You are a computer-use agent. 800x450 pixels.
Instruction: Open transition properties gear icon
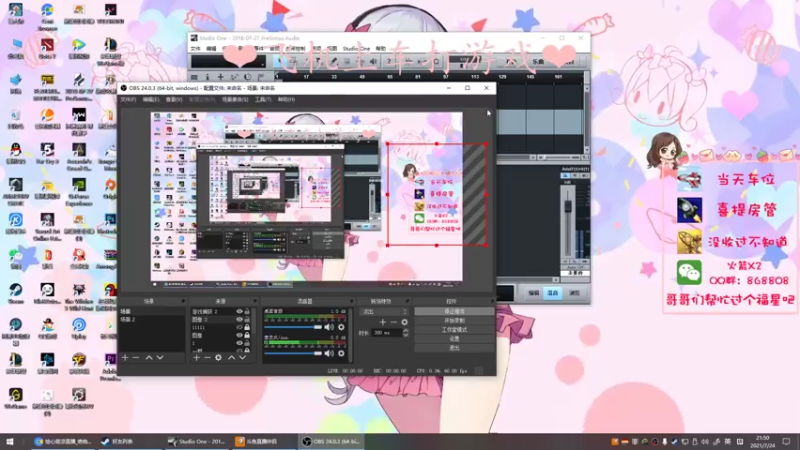pos(405,322)
